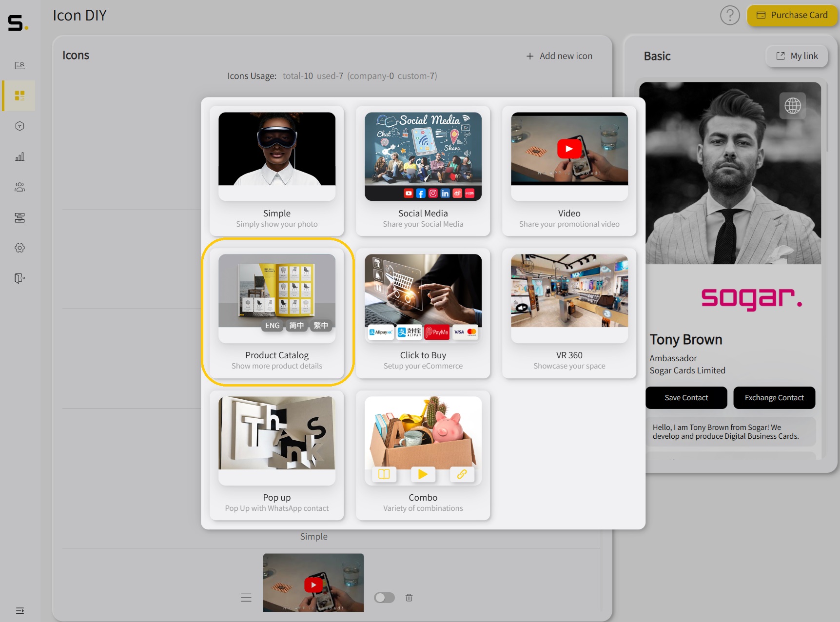Delete the video icon using the trash can
This screenshot has height=622, width=840.
409,598
